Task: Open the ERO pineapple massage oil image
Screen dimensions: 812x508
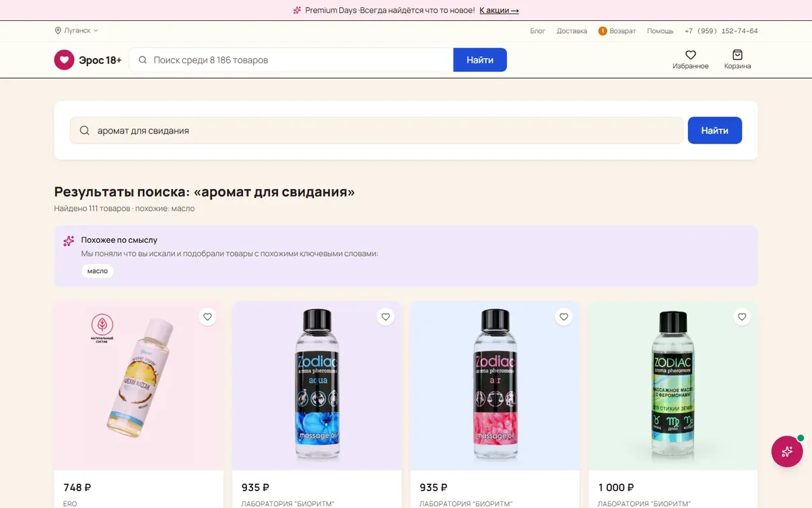Action: [x=139, y=385]
